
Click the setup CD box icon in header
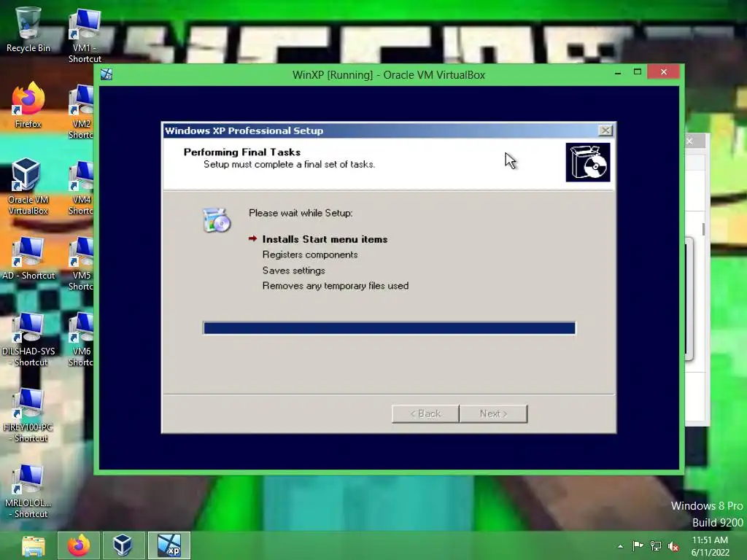point(588,163)
